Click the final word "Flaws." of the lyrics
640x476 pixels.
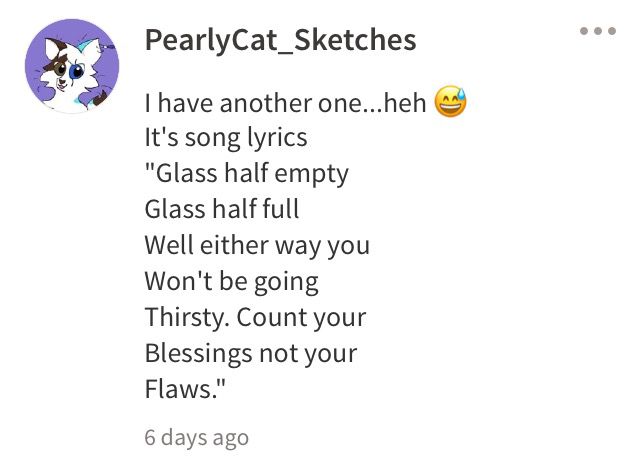tap(184, 389)
